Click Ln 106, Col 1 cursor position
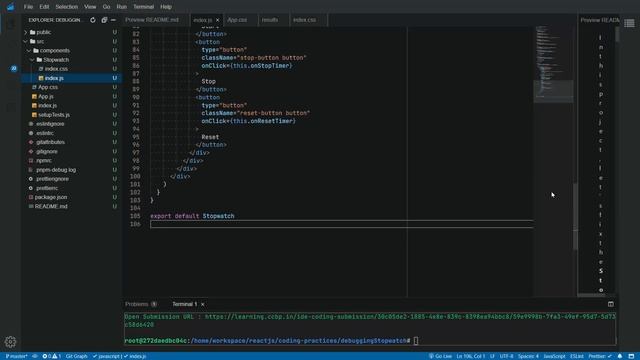 tap(471, 356)
